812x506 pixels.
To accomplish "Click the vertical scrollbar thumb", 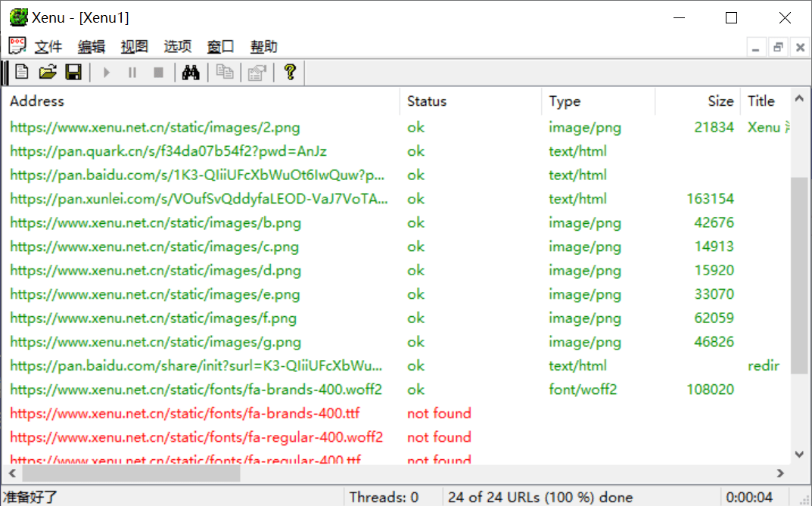I will pyautogui.click(x=800, y=275).
